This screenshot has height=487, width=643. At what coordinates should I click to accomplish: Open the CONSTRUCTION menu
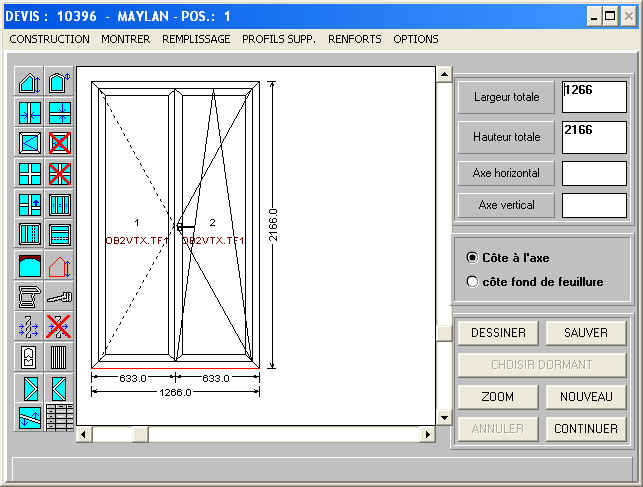[49, 39]
